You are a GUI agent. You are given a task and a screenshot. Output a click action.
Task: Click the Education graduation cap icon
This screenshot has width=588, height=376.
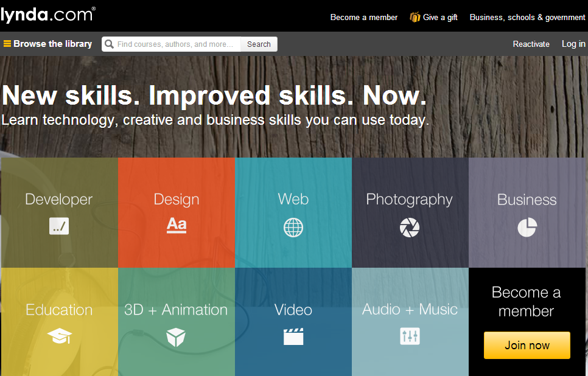[x=59, y=336]
